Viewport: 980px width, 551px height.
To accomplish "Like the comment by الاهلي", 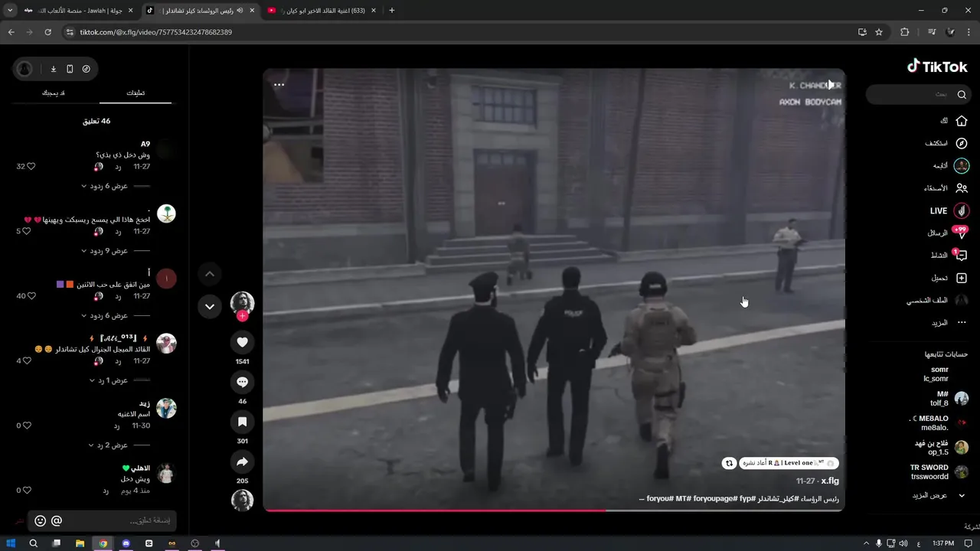I will pos(26,491).
